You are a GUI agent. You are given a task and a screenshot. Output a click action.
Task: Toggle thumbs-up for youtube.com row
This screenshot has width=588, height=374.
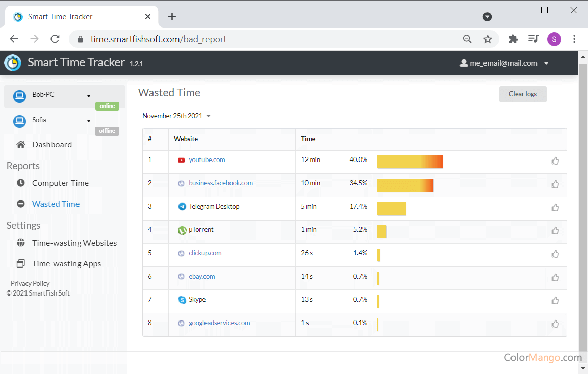pos(555,161)
